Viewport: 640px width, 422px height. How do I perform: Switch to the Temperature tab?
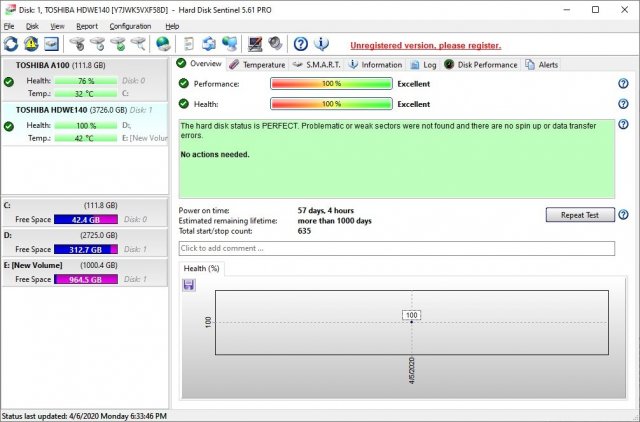click(x=257, y=64)
